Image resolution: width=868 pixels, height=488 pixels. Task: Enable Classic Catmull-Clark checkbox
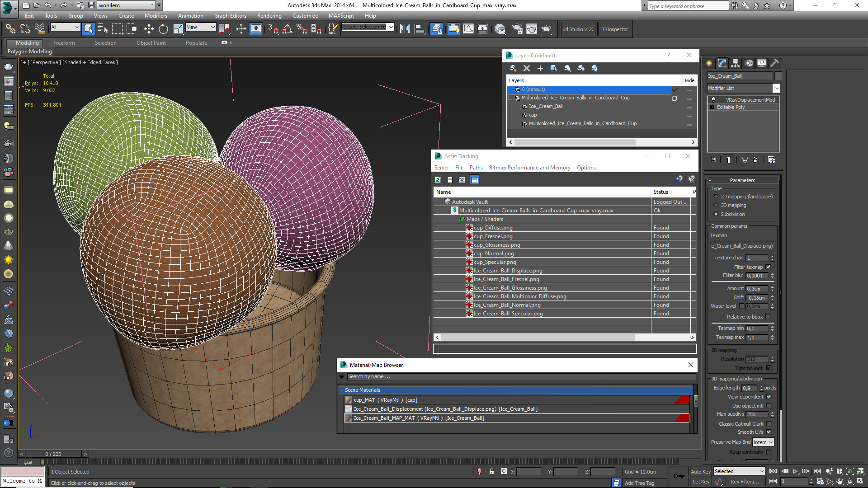pyautogui.click(x=769, y=424)
